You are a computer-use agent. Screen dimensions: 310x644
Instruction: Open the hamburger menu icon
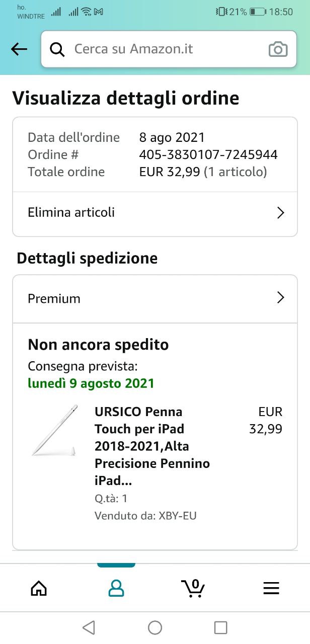click(271, 588)
